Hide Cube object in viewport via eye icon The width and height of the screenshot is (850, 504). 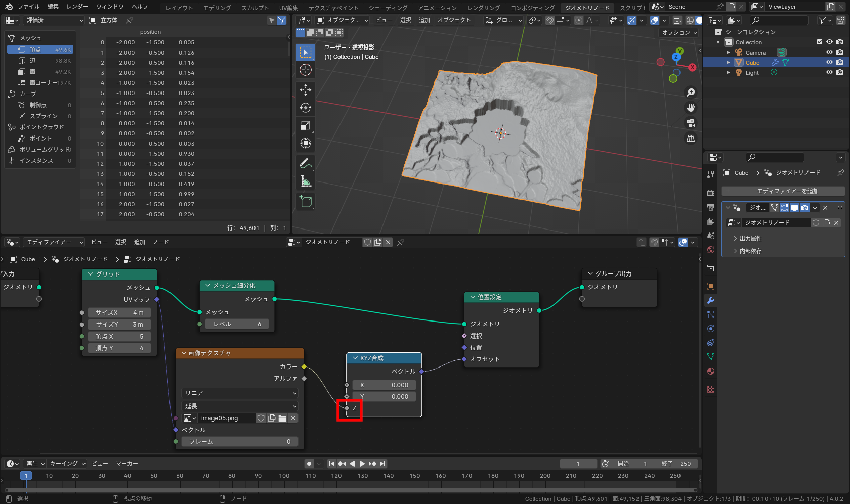[x=829, y=63]
